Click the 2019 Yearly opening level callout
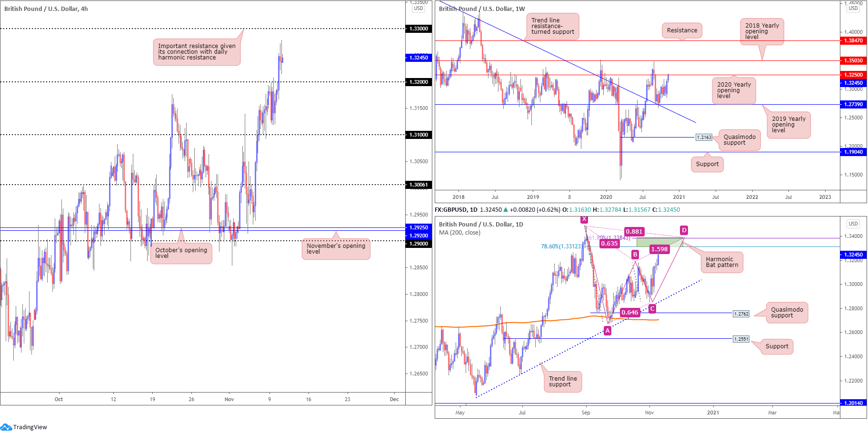This screenshot has width=868, height=433. coord(788,125)
